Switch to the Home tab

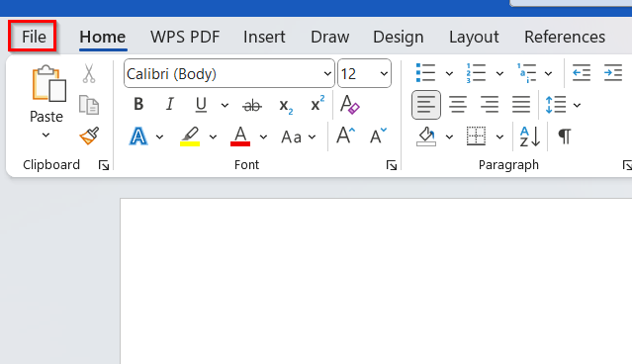(x=103, y=37)
